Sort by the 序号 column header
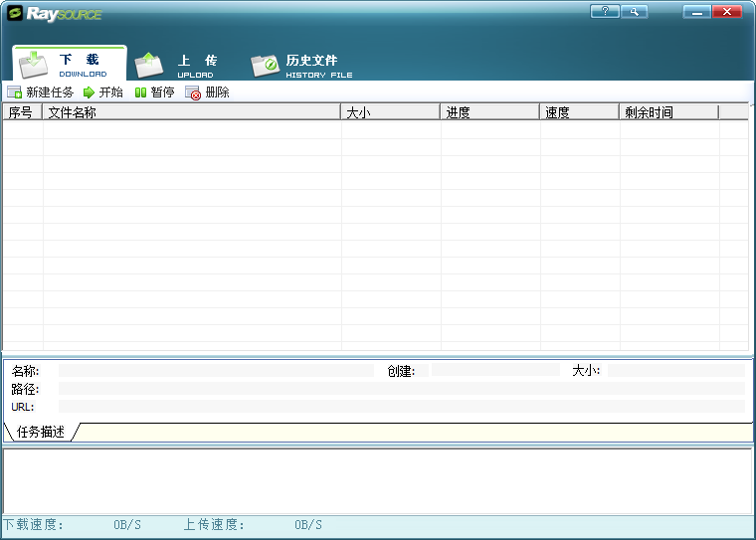This screenshot has width=756, height=540. 21,112
